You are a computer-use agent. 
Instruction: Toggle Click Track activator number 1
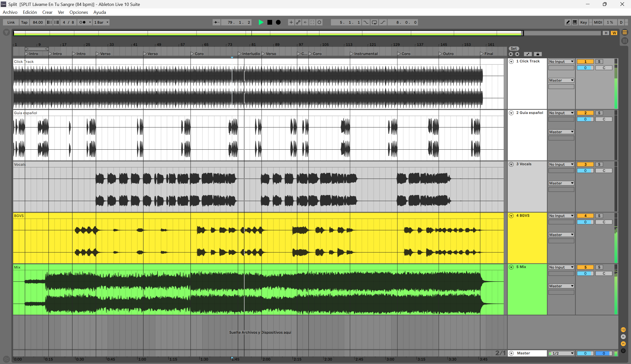585,61
